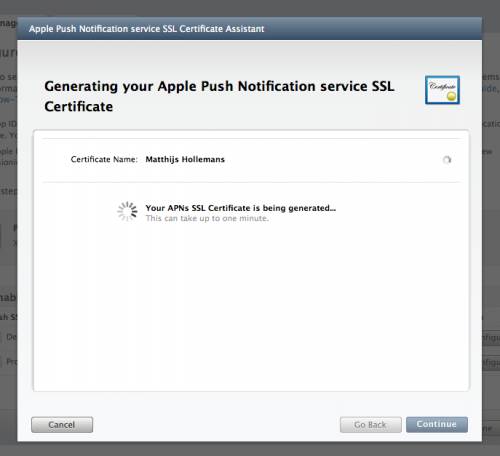Image resolution: width=500 pixels, height=456 pixels.
Task: Click the lower partially hidden Configure button behind dialog
Action: pyautogui.click(x=491, y=362)
